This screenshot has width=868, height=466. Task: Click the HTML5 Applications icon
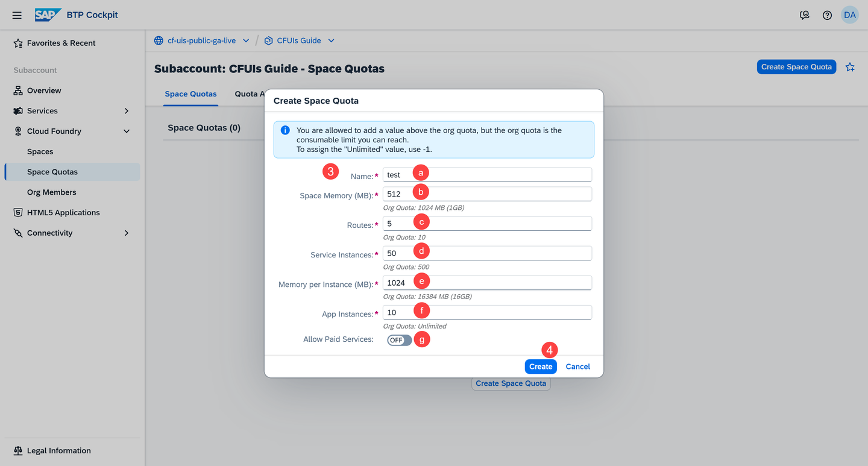coord(18,213)
